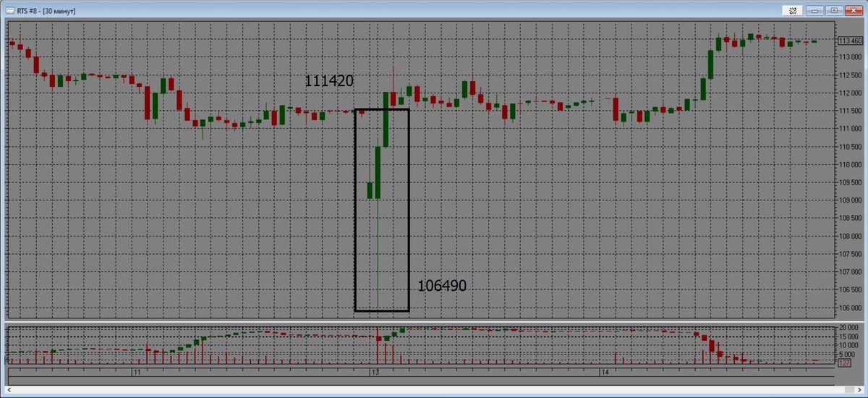Viewport: 868px width, 398px height.
Task: Click the 111 000 price axis label
Action: (x=850, y=129)
